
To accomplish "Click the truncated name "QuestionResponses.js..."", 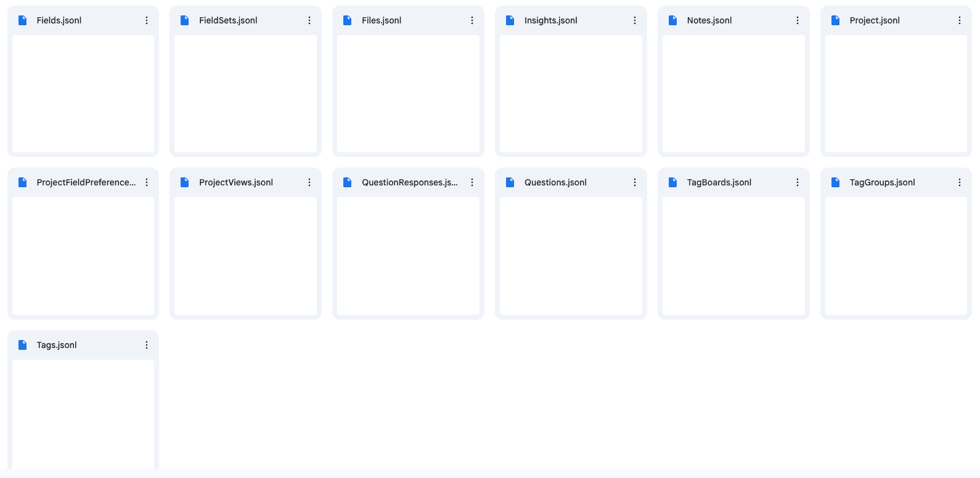I will [410, 182].
